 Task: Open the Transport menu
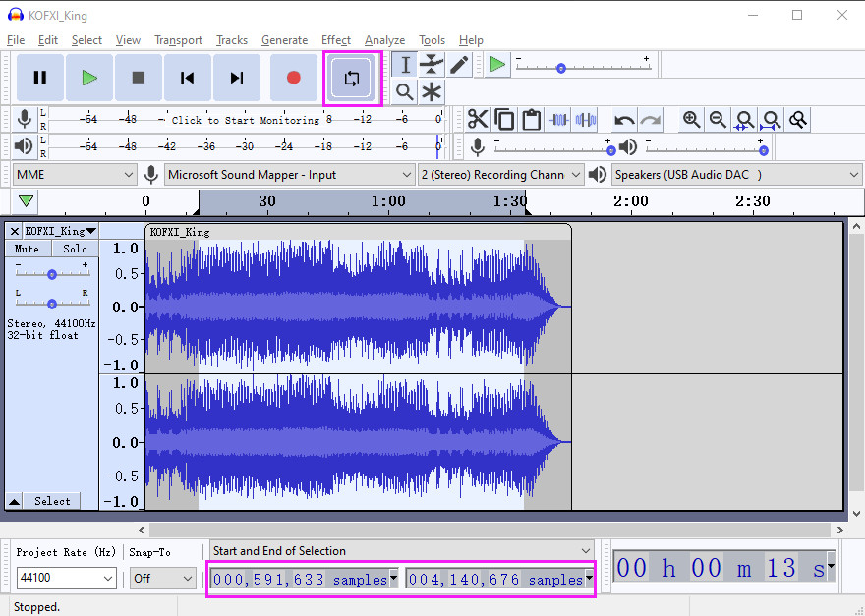pyautogui.click(x=178, y=40)
